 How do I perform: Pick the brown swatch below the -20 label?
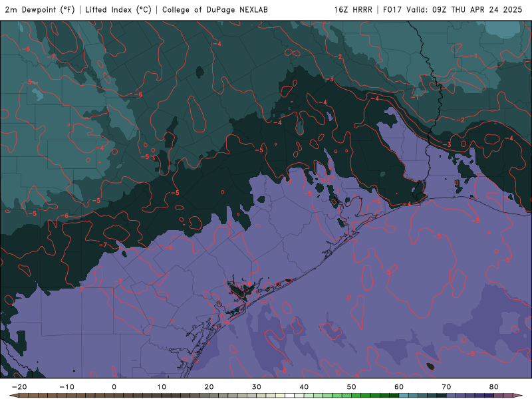click(24, 396)
